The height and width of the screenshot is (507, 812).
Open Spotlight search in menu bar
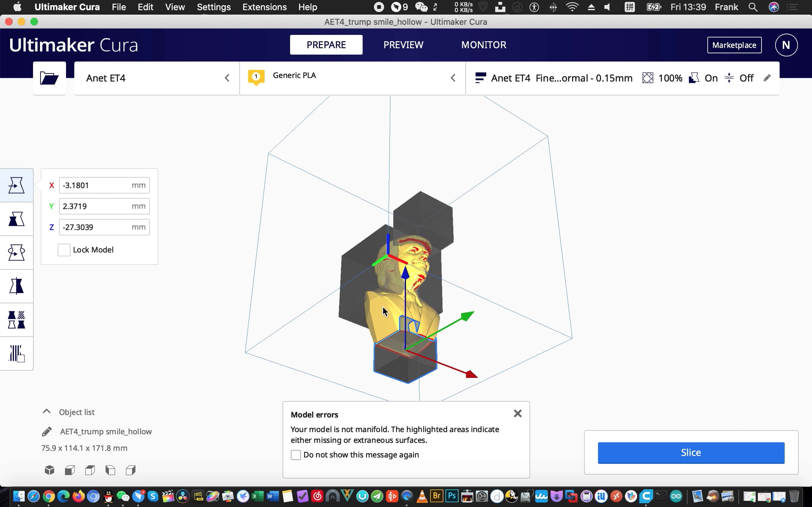753,7
